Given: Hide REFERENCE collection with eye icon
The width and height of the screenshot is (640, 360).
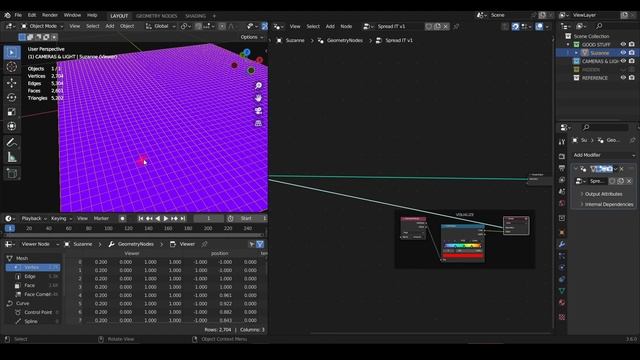Looking at the screenshot, I should (x=623, y=78).
